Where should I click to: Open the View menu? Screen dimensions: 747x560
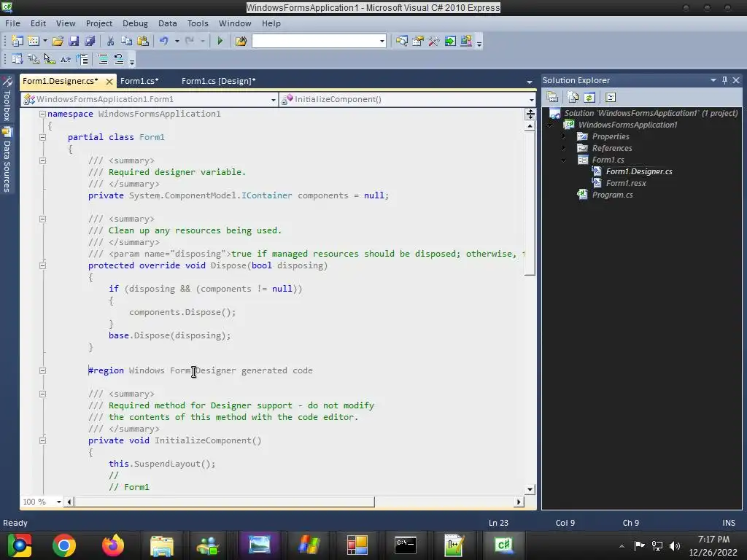pyautogui.click(x=66, y=23)
